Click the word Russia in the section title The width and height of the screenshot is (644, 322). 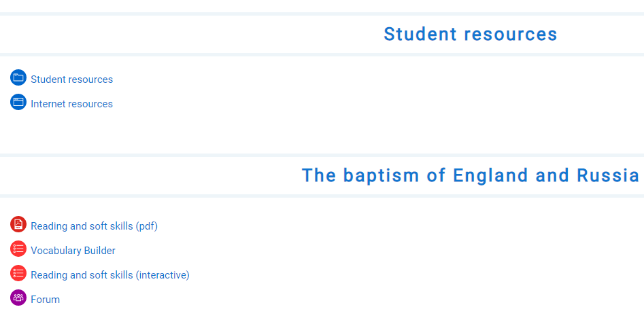point(608,175)
